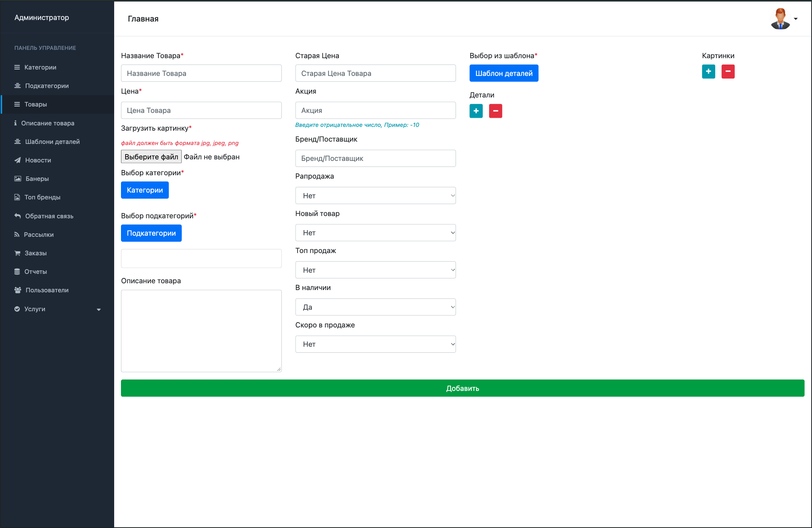Add a picture with Картинки plus button
The width and height of the screenshot is (812, 528).
[x=708, y=71]
